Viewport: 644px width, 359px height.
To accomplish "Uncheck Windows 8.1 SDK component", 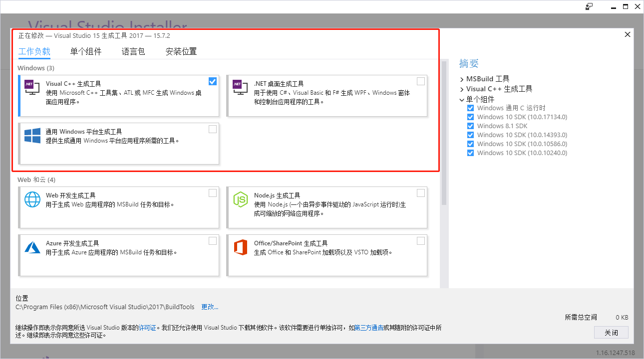I will (x=470, y=126).
